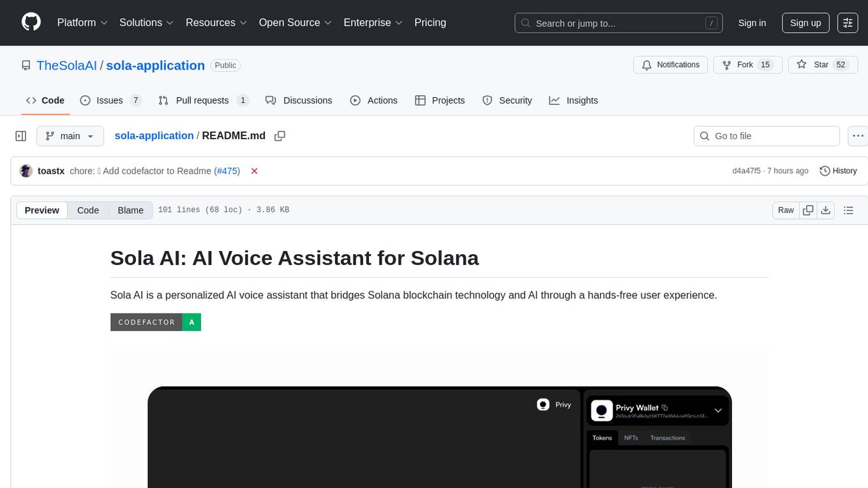Viewport: 868px width, 488px height.
Task: Select the NFTs tab in wallet preview
Action: [x=631, y=438]
